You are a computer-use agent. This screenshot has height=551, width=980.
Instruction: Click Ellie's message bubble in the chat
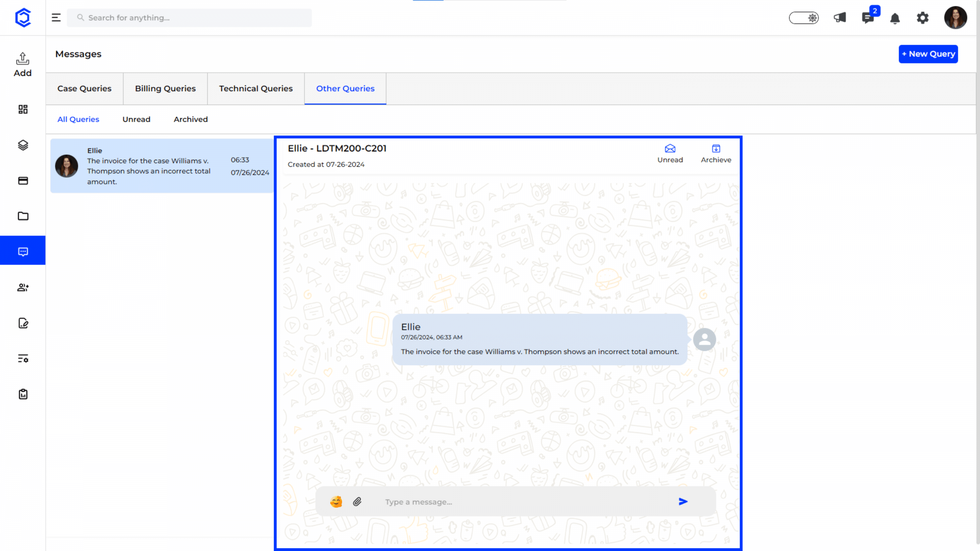click(x=540, y=339)
